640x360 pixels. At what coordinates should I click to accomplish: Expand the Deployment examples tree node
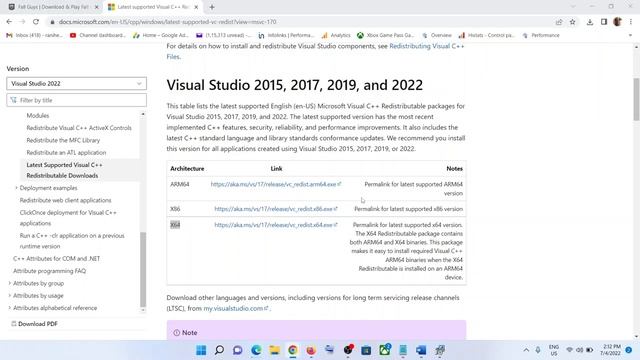click(x=16, y=188)
